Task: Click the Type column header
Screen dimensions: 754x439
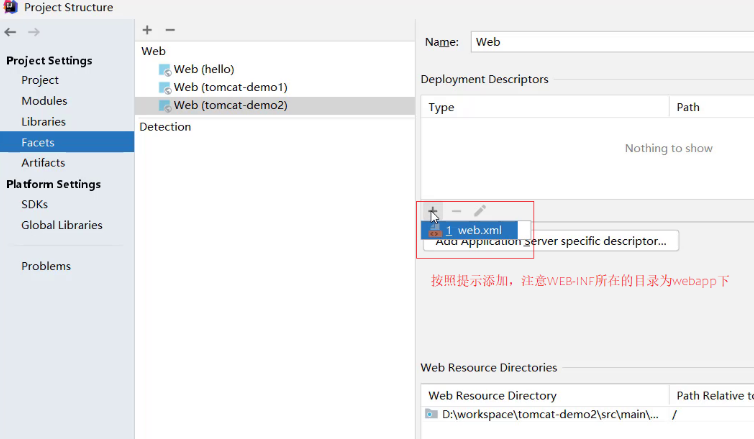Action: [545, 107]
